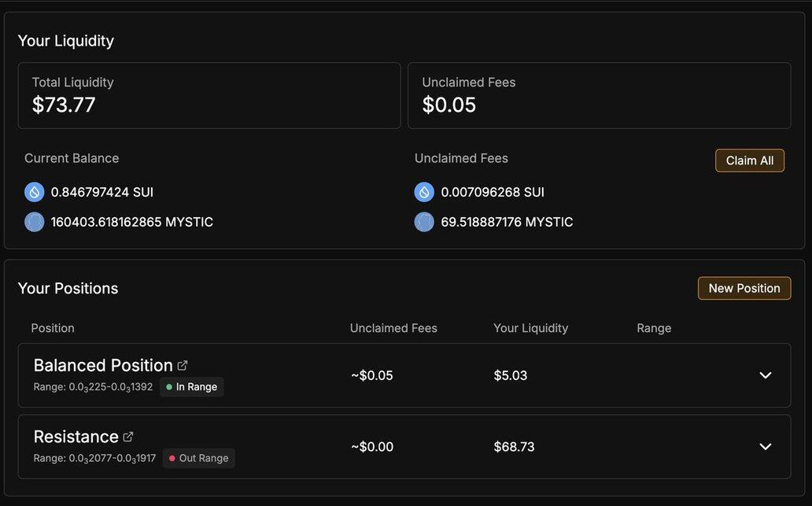This screenshot has width=812, height=506.
Task: Click the SUI icon under Unclaimed Fees
Action: [424, 192]
